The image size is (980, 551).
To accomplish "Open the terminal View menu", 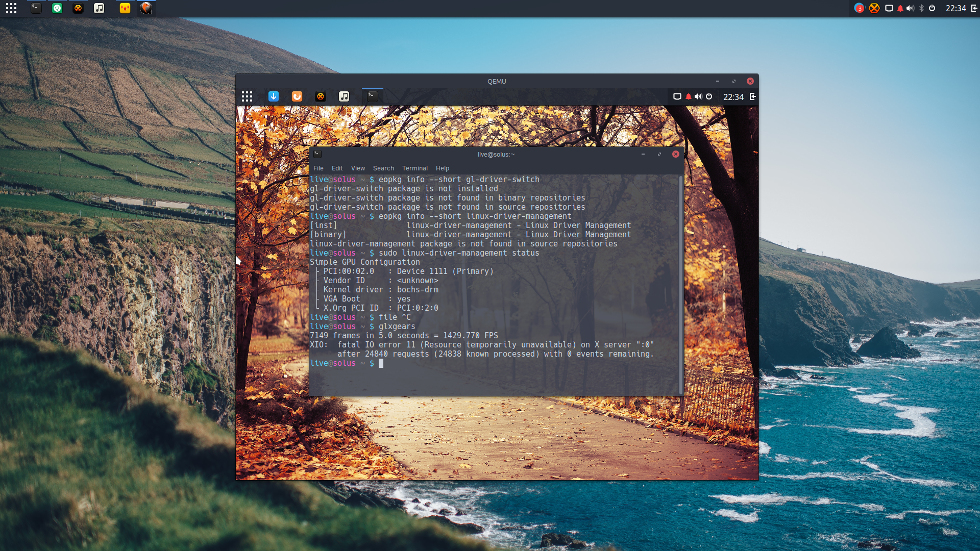I will (358, 168).
